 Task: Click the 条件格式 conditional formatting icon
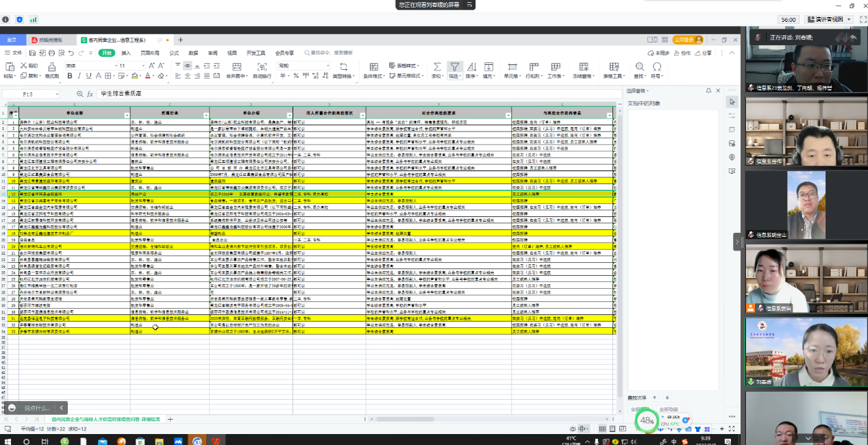373,67
